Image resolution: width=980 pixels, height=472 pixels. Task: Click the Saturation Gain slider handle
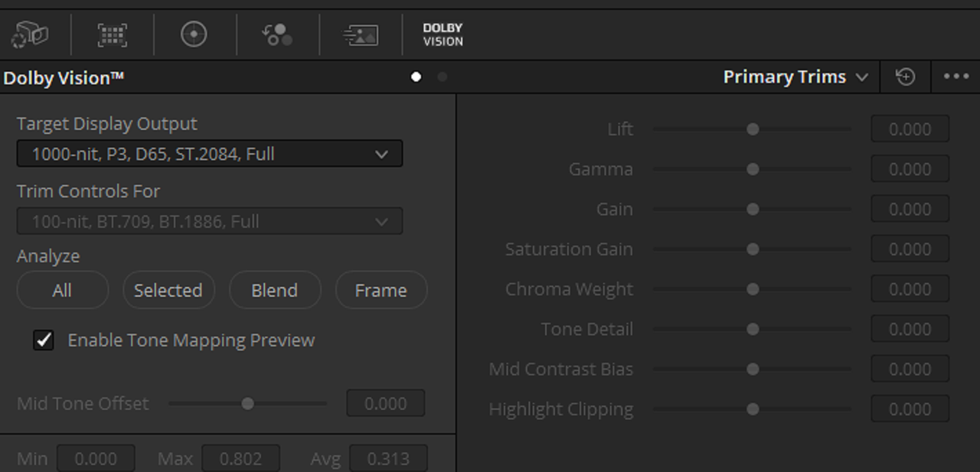[x=753, y=249]
